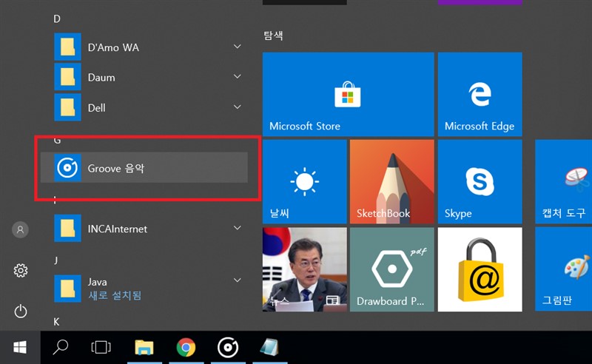Image resolution: width=592 pixels, height=364 pixels.
Task: Click the D'Amo WA folder name
Action: tap(113, 47)
